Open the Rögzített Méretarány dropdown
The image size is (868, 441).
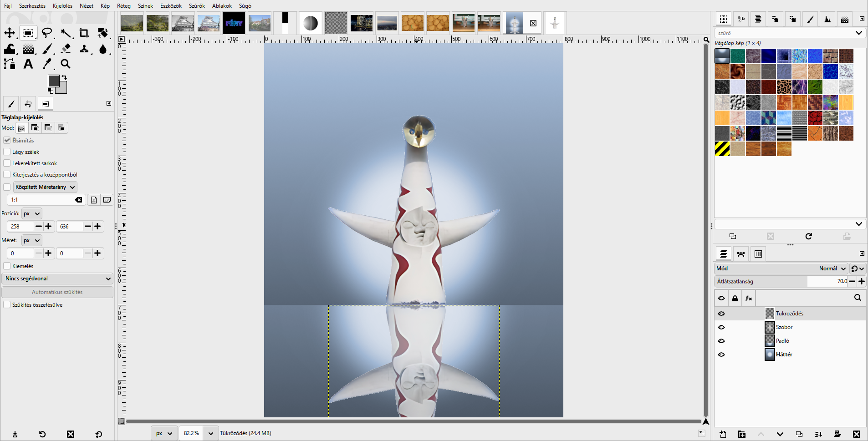coord(45,187)
